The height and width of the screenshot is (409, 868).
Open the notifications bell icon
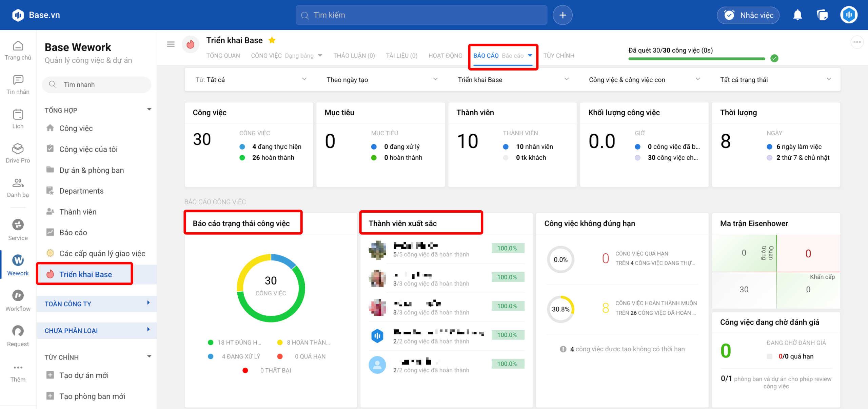797,15
